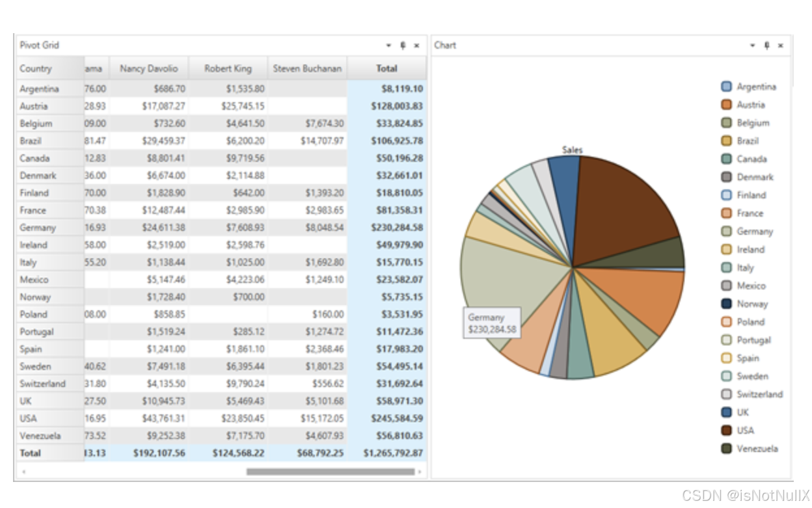Click the USA legend color swatch
812x508 pixels.
pyautogui.click(x=727, y=430)
